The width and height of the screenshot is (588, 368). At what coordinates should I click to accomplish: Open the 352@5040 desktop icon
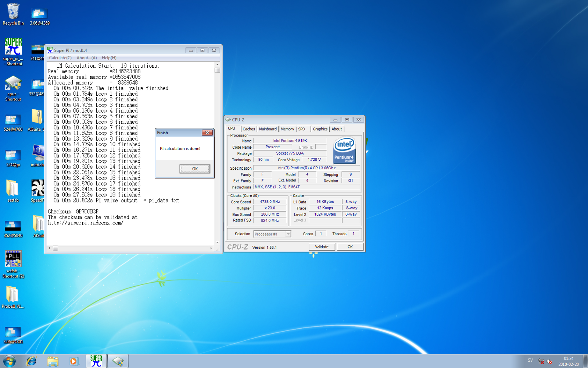[13, 229]
